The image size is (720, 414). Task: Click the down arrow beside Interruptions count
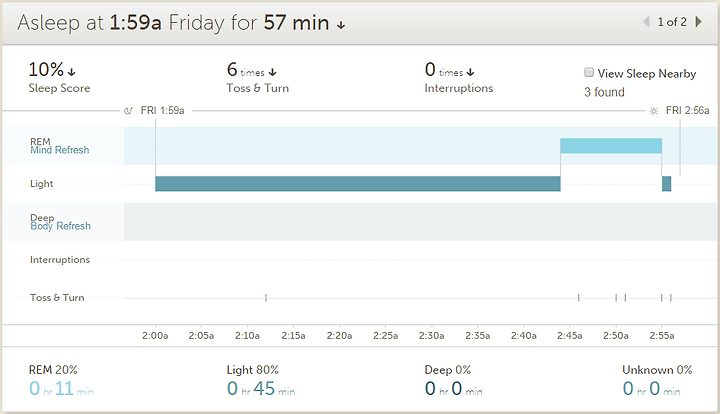(471, 72)
